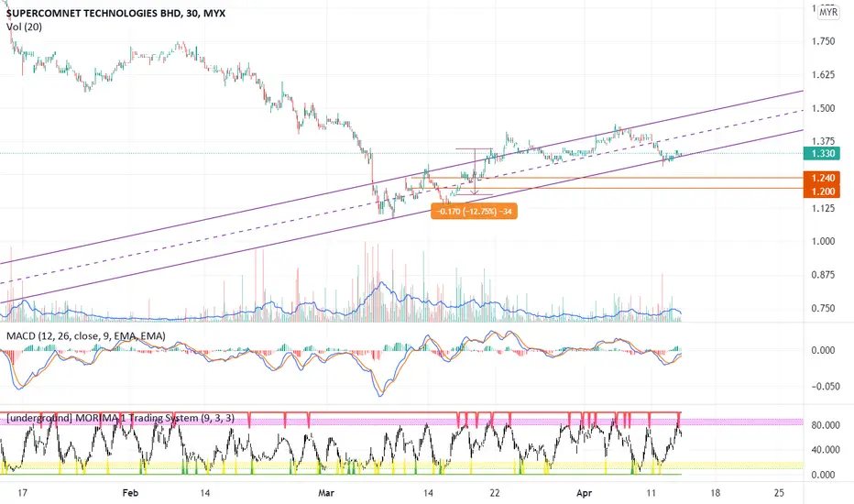
Task: Select the Vol (20) indicator label
Action: pyautogui.click(x=24, y=27)
